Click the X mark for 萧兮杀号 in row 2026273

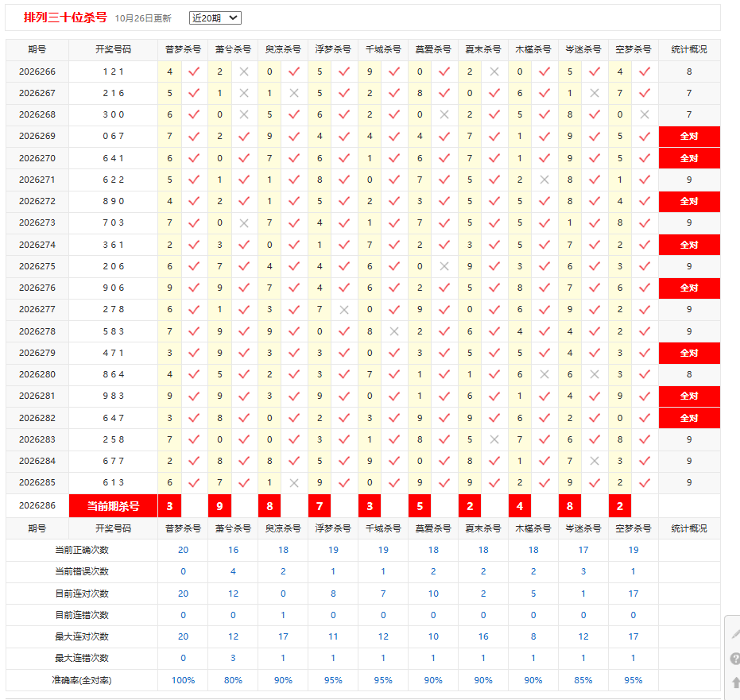click(244, 223)
